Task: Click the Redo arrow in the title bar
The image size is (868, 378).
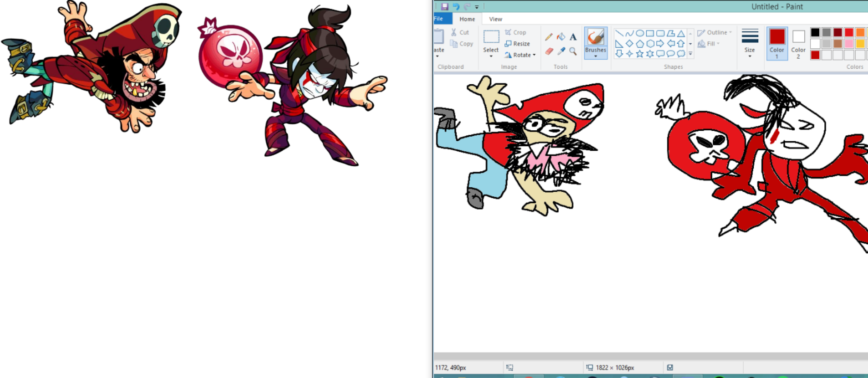Action: coord(467,6)
